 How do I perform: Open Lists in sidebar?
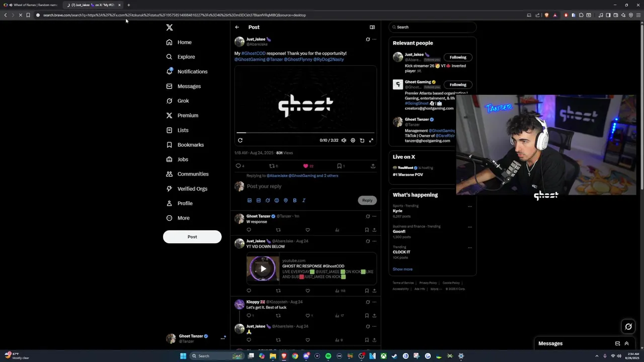click(178, 130)
